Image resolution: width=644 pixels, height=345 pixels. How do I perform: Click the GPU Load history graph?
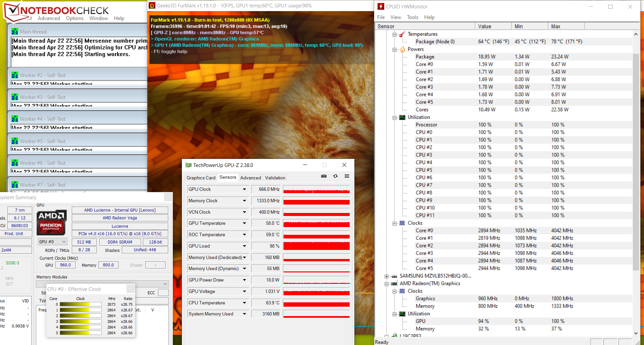pyautogui.click(x=316, y=246)
